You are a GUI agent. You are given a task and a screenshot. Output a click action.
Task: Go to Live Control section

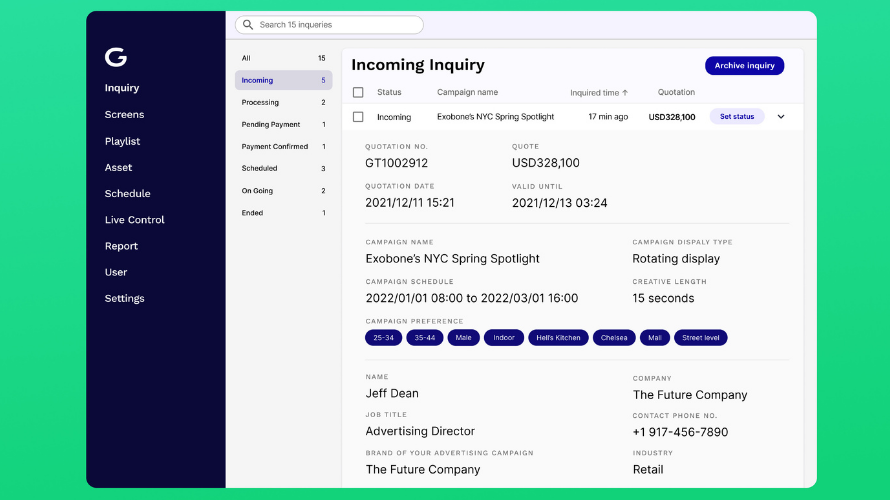(135, 220)
